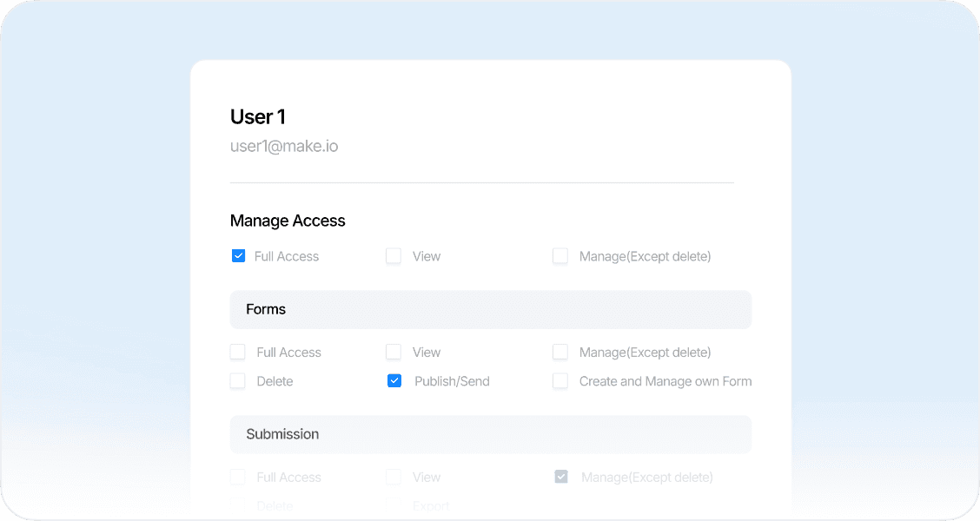Enable Create and Manage own Form
980x521 pixels.
coord(560,381)
